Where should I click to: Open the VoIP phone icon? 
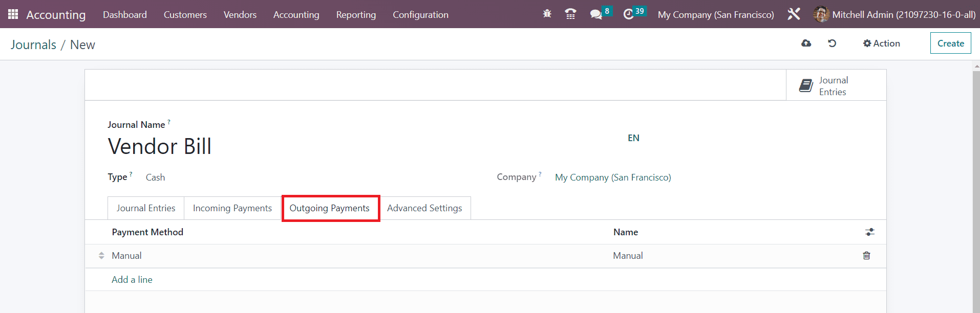[570, 14]
